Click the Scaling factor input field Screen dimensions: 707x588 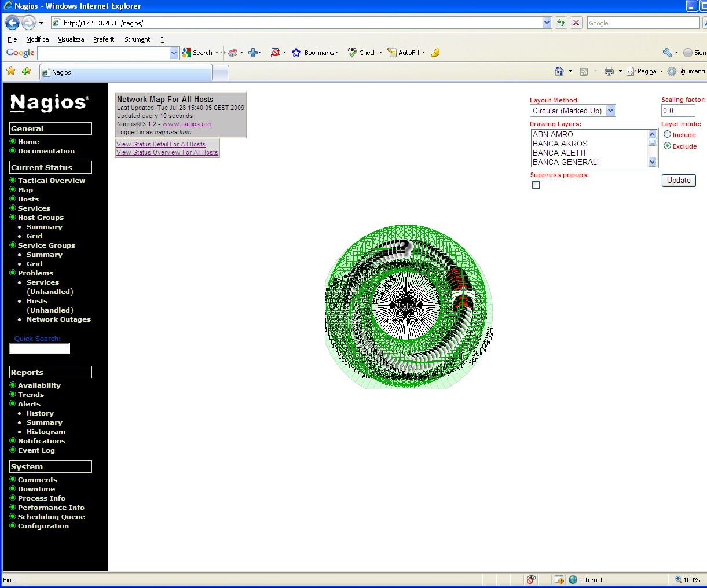tap(678, 111)
